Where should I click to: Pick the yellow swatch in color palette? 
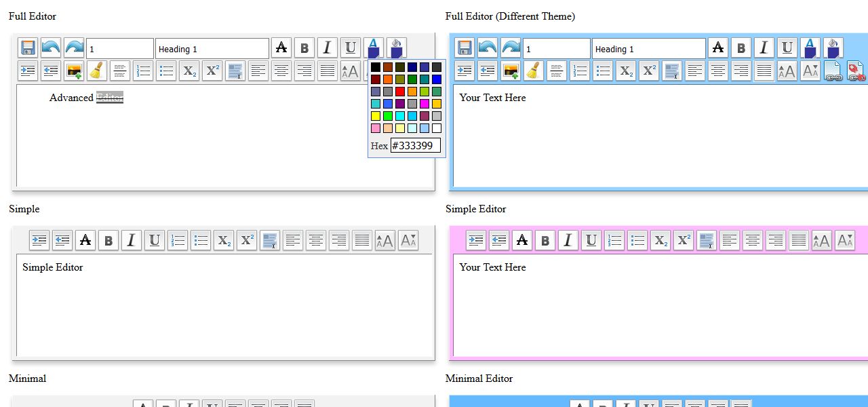[x=376, y=116]
